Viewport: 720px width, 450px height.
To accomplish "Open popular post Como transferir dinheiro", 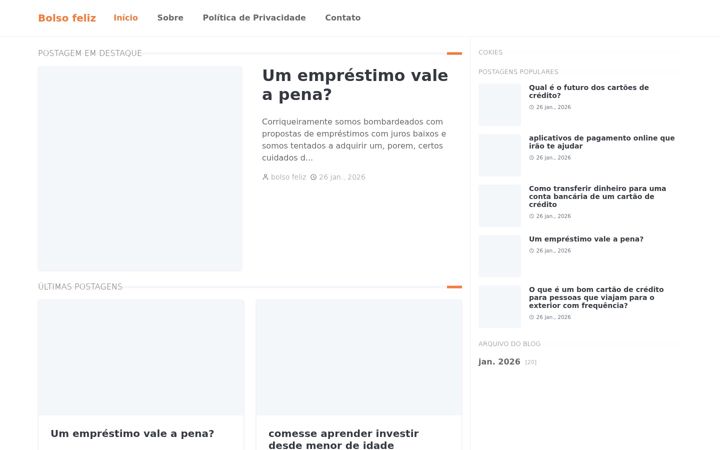I will [597, 196].
